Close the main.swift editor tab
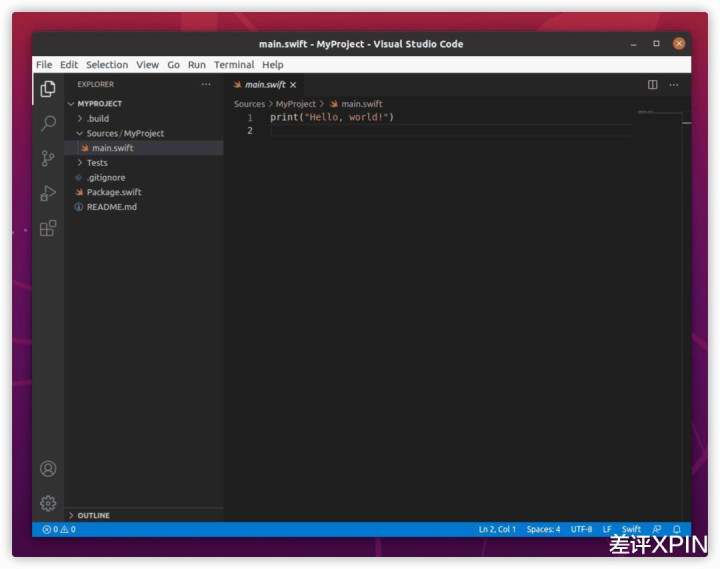 (x=293, y=85)
